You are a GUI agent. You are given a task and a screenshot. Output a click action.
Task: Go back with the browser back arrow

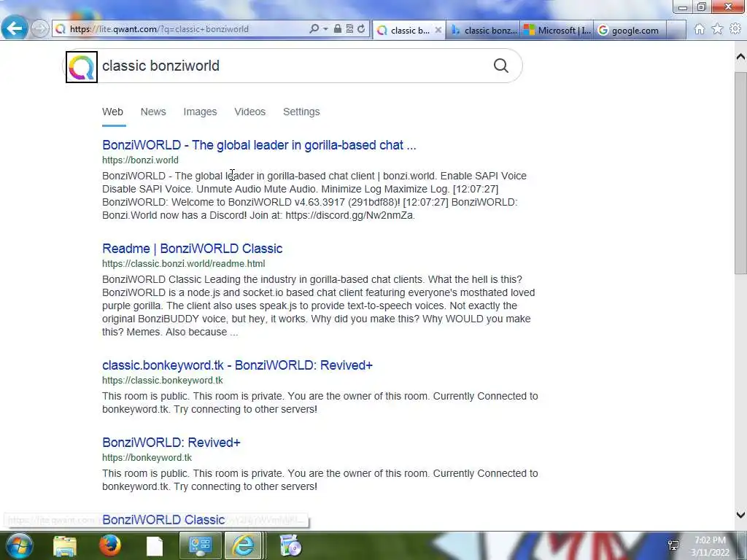(x=15, y=28)
